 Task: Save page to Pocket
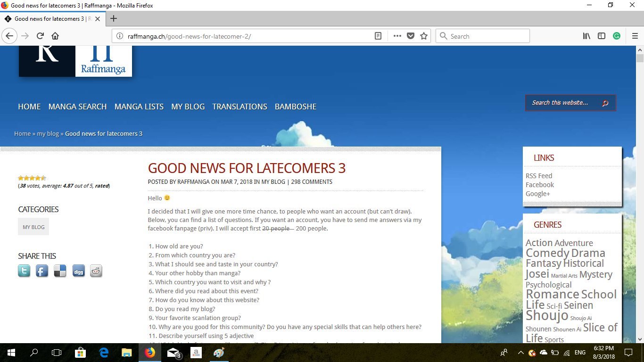coord(411,36)
